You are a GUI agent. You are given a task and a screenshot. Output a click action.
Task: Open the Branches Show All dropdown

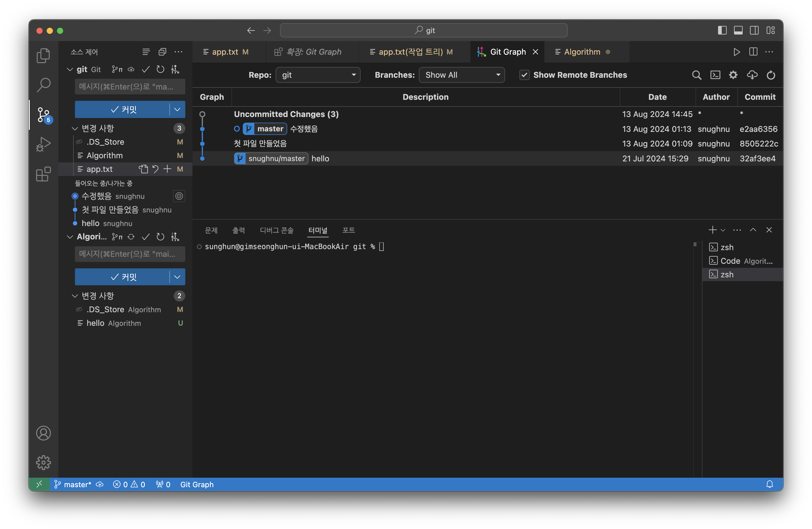click(x=462, y=75)
